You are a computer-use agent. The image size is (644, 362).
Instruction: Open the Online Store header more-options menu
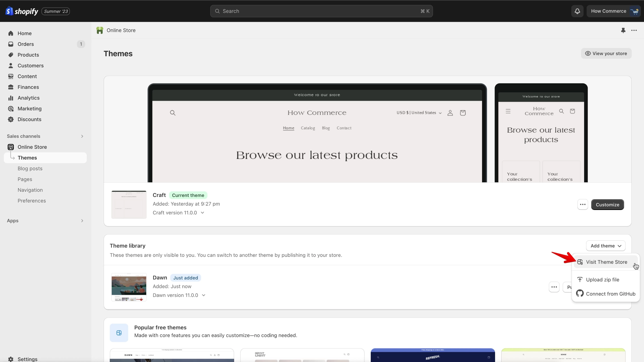point(634,30)
